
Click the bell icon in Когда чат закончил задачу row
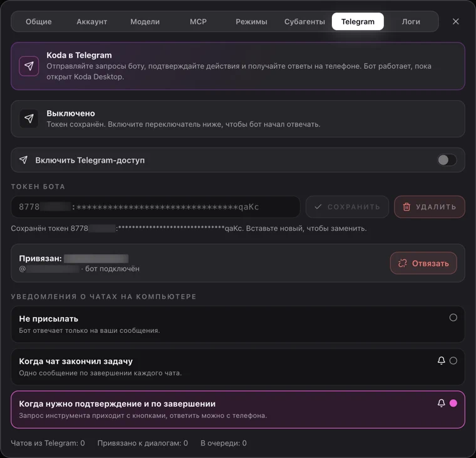coord(442,360)
